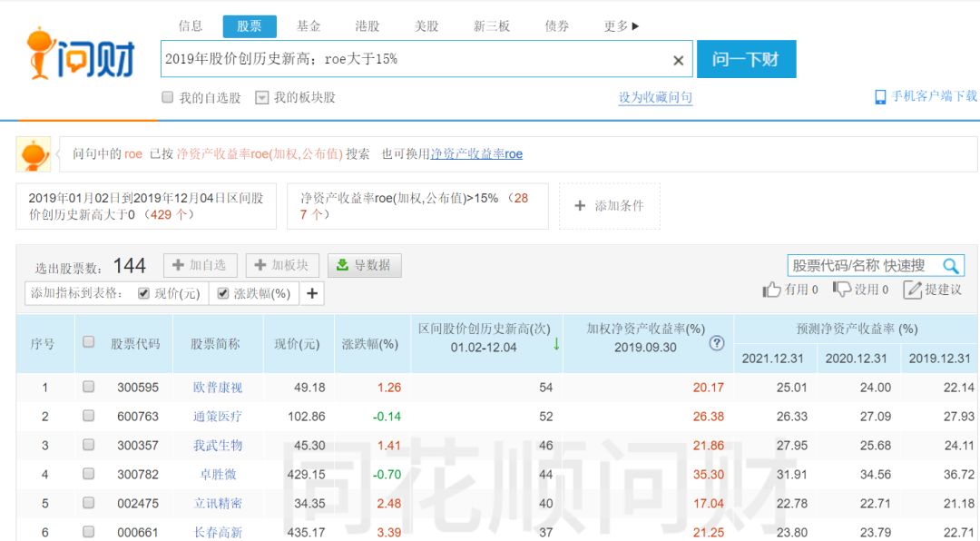Switch to the 港股 tab

click(x=368, y=26)
